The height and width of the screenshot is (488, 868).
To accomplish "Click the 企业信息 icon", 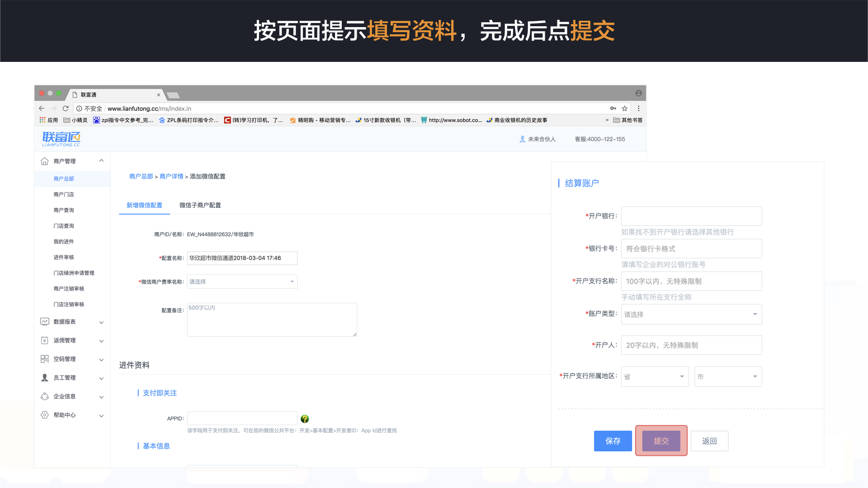I will 44,396.
